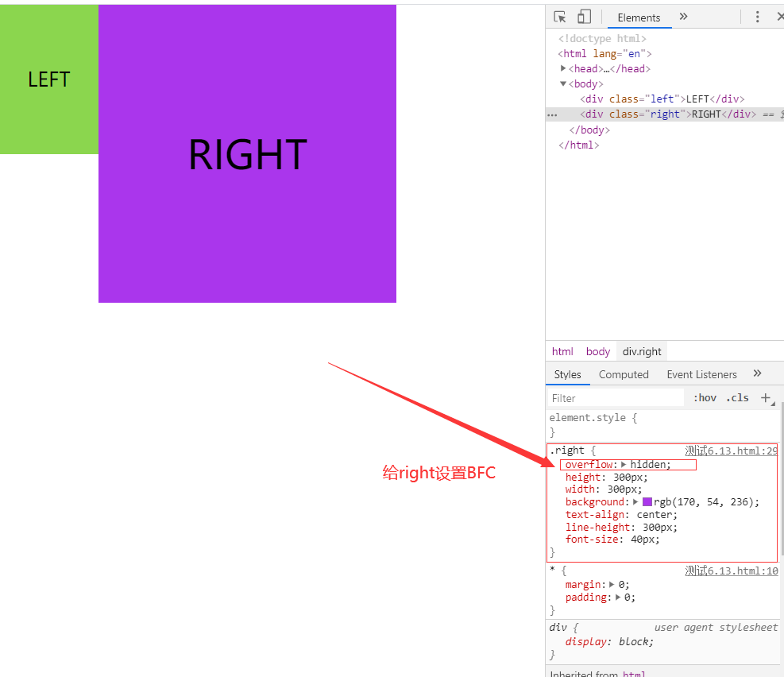Switch to the Styles tab
784x677 pixels.
pyautogui.click(x=567, y=374)
